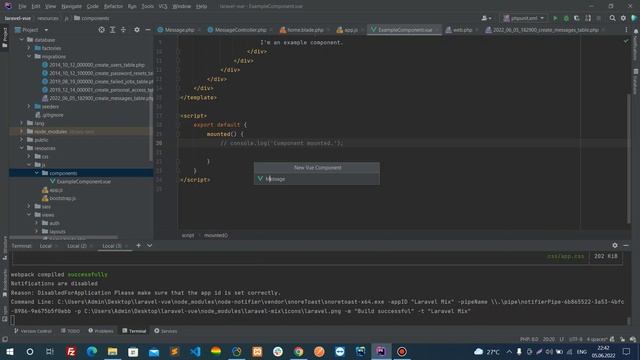Click Expand All in Project panel
The height and width of the screenshot is (360, 640).
tap(113, 30)
